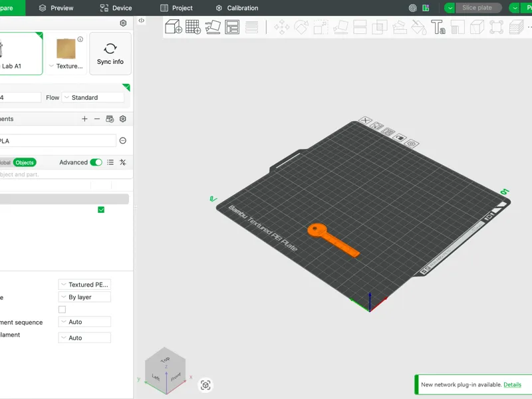This screenshot has height=399, width=532.
Task: Click info icon above the Texture plate thumbnail
Action: (x=80, y=39)
